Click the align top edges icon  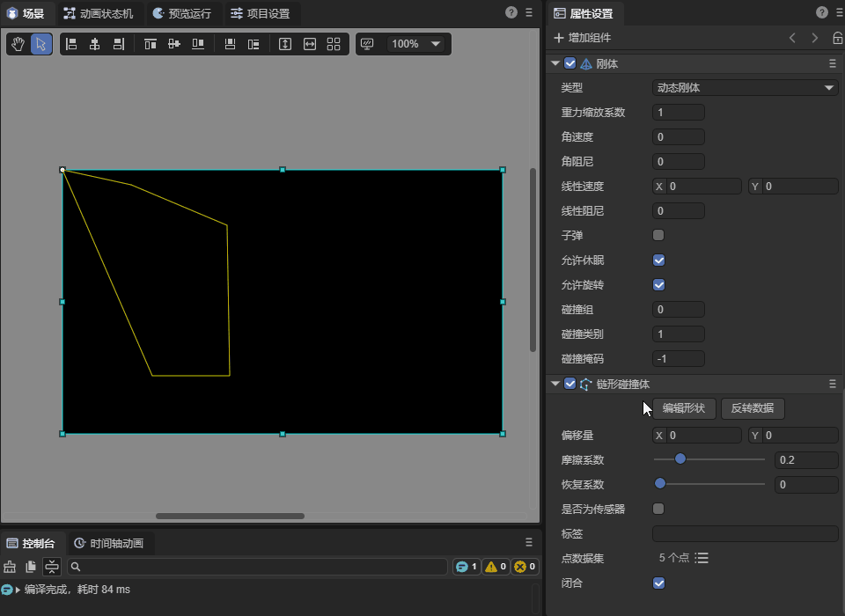coord(151,44)
